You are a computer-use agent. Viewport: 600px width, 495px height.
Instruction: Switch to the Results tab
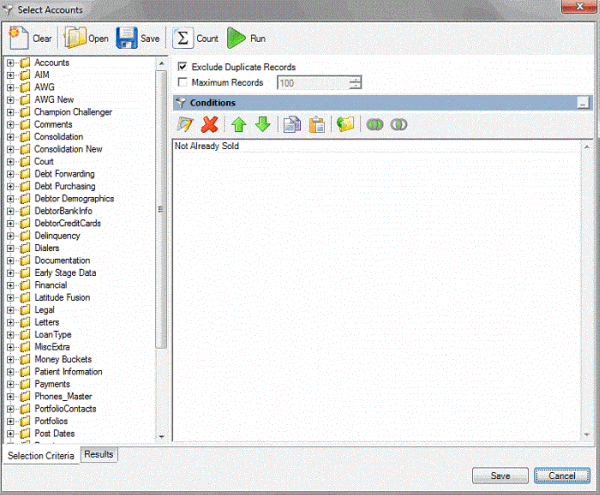pyautogui.click(x=99, y=454)
